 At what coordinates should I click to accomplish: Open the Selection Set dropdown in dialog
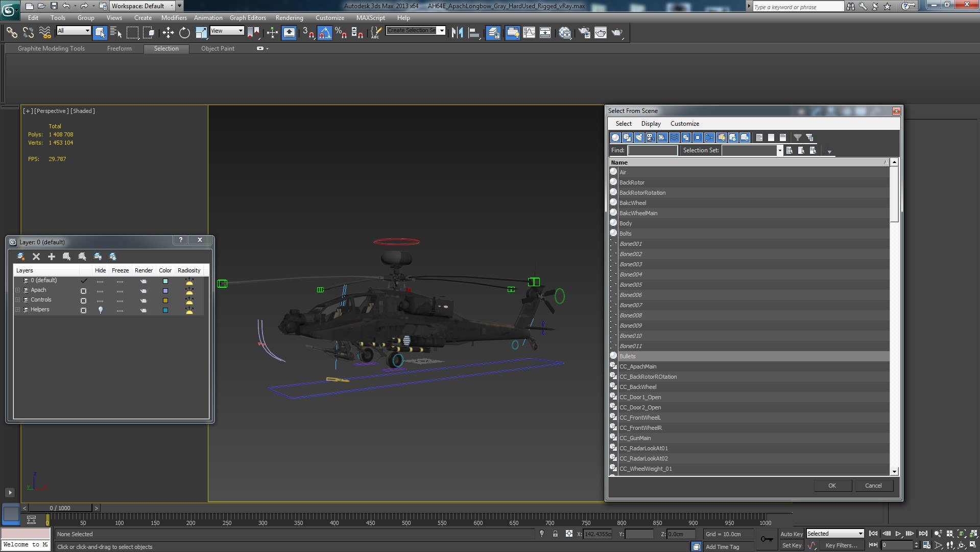coord(779,150)
